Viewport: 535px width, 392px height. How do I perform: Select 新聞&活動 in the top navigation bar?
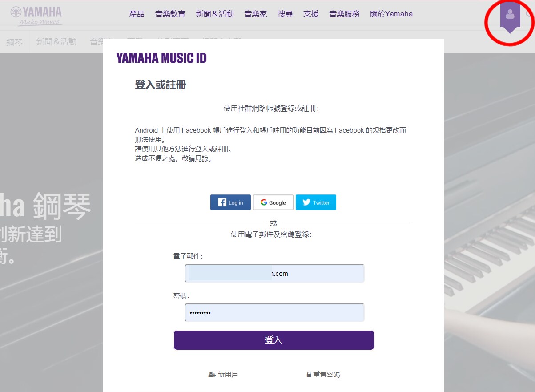214,14
